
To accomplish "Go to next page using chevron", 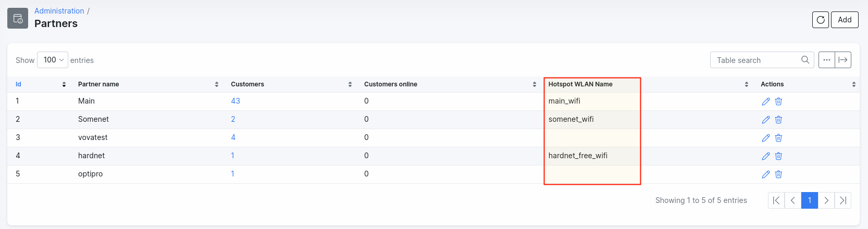I will pos(826,200).
